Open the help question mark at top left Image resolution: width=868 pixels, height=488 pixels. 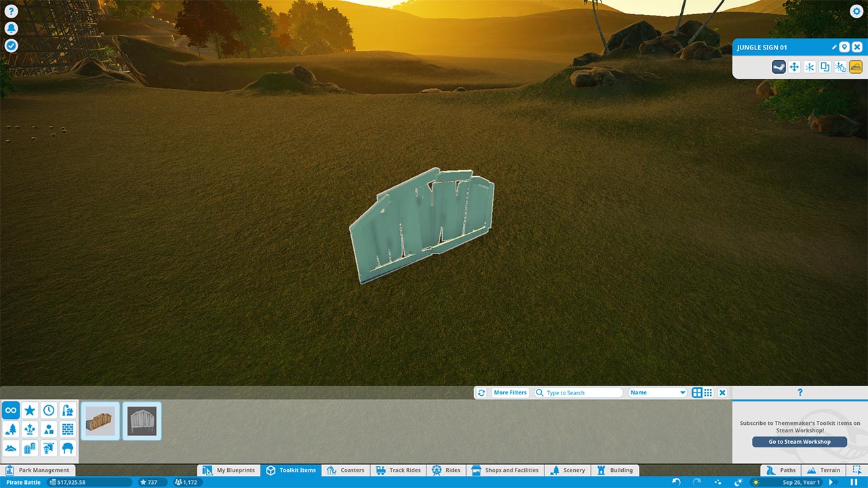click(11, 11)
